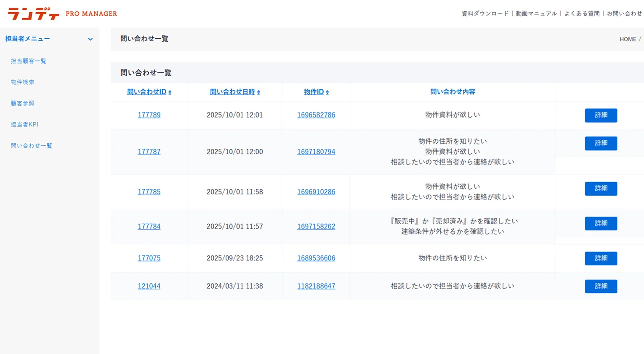The width and height of the screenshot is (644, 354).
Task: Collapse the 担当者メニュー chevron
Action: tap(90, 39)
